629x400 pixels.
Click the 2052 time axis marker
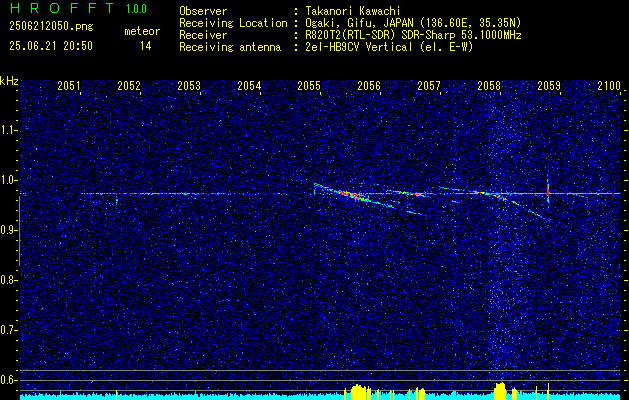(129, 85)
